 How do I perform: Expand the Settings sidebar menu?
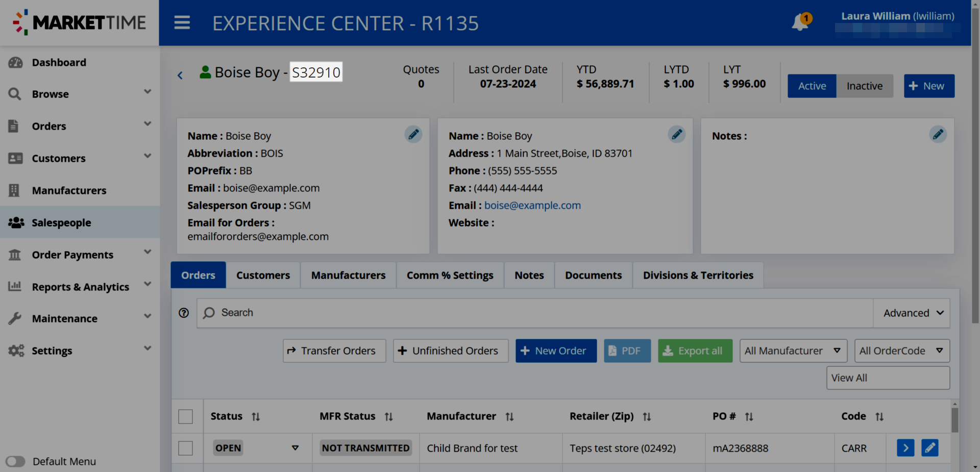tap(148, 349)
